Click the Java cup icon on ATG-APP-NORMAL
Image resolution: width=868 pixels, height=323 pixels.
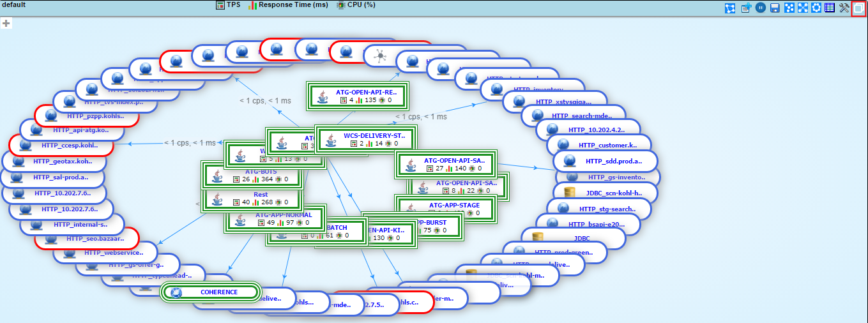click(241, 220)
